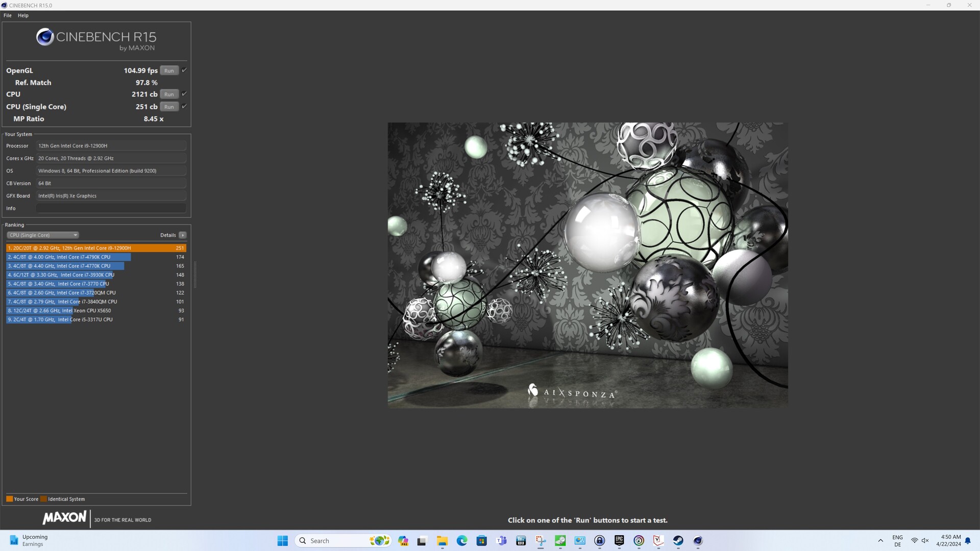The height and width of the screenshot is (551, 980).
Task: Open Microsoft Store from taskbar
Action: (481, 541)
